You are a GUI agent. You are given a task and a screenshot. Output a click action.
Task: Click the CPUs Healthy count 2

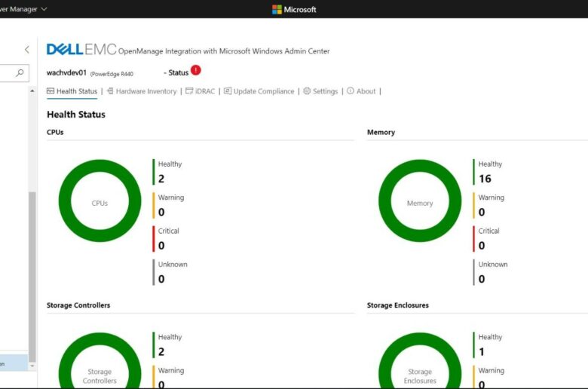(x=161, y=179)
